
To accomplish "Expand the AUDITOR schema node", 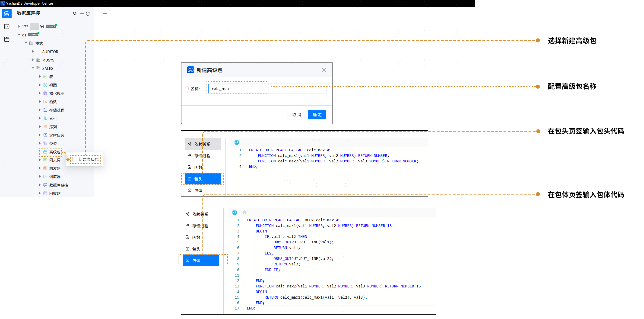I will 33,52.
